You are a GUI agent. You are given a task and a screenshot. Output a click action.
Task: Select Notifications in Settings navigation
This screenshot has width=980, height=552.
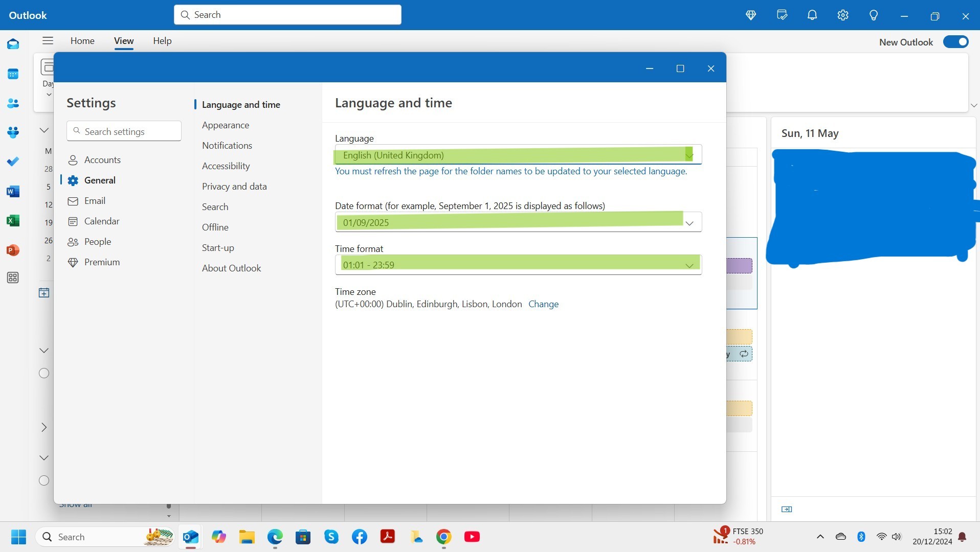pyautogui.click(x=227, y=145)
